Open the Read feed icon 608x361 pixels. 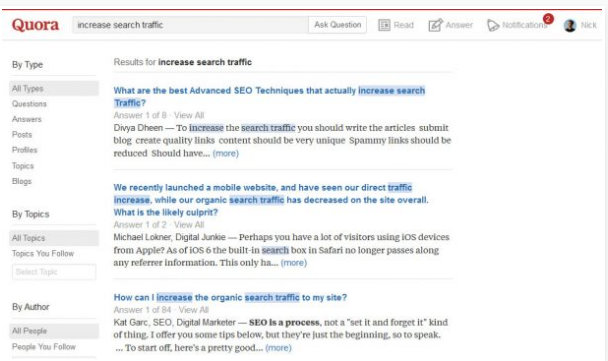click(x=384, y=25)
